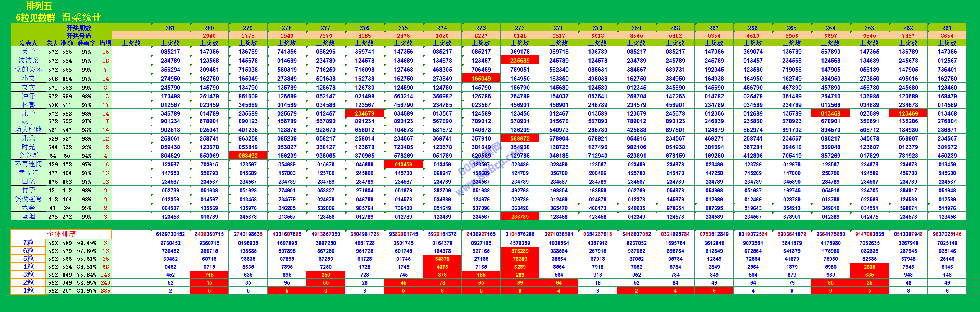The width and height of the screenshot is (980, 312).
Task: Open author name 英子
Action: (x=28, y=52)
